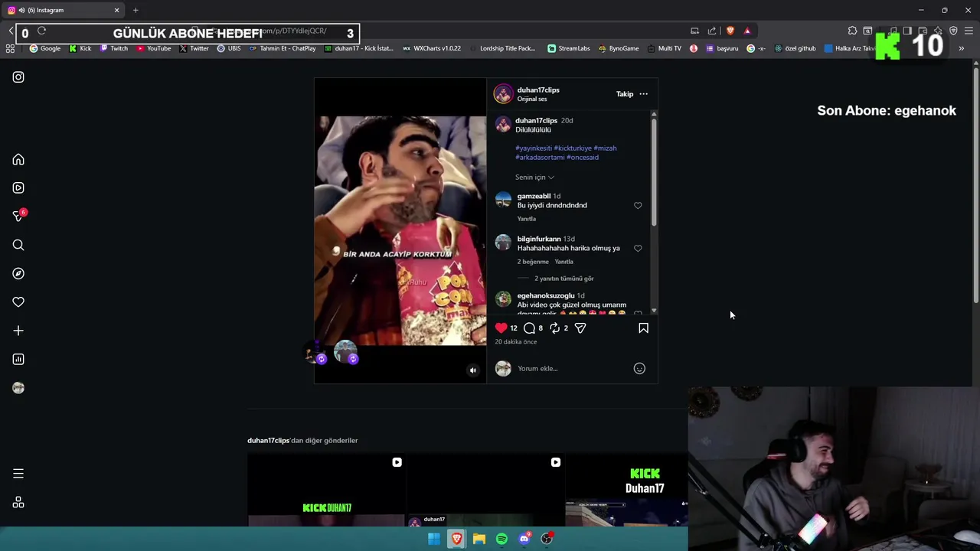Expand the 'Senin için' comment sort dropdown

tap(534, 177)
